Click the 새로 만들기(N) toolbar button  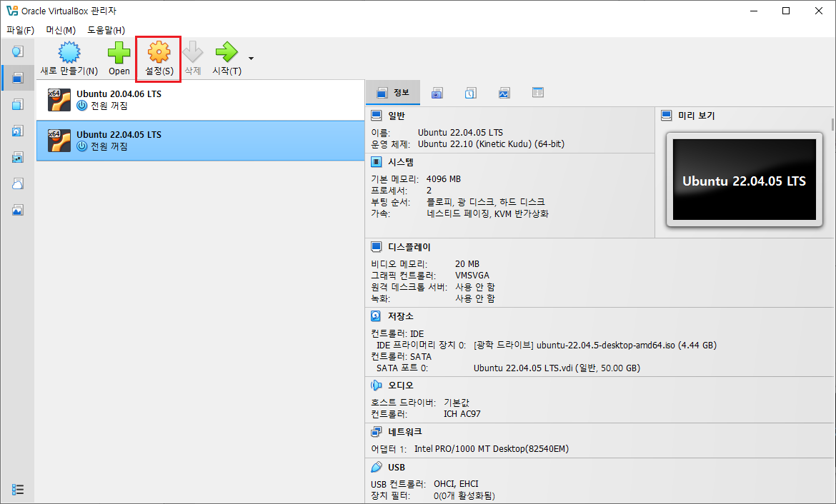coord(69,59)
